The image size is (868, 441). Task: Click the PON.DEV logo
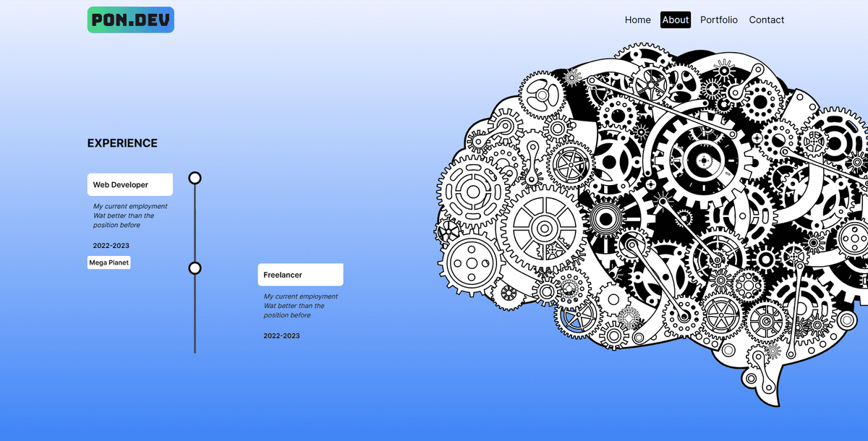click(x=131, y=20)
